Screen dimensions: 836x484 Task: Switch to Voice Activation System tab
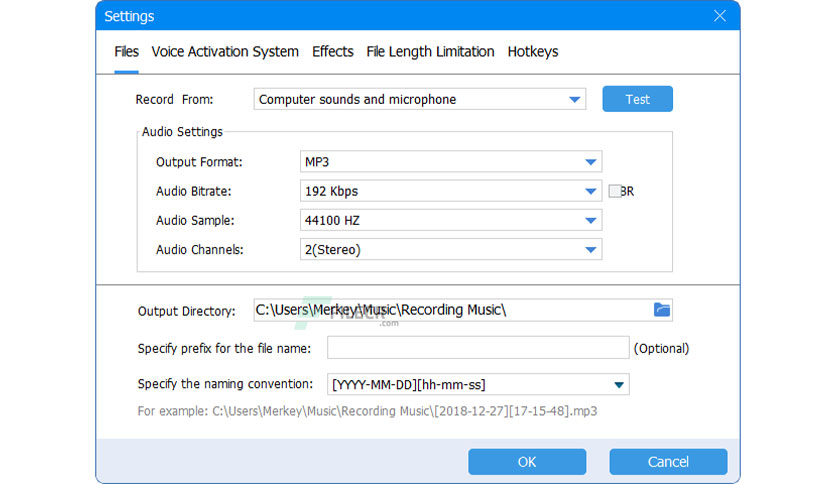225,52
